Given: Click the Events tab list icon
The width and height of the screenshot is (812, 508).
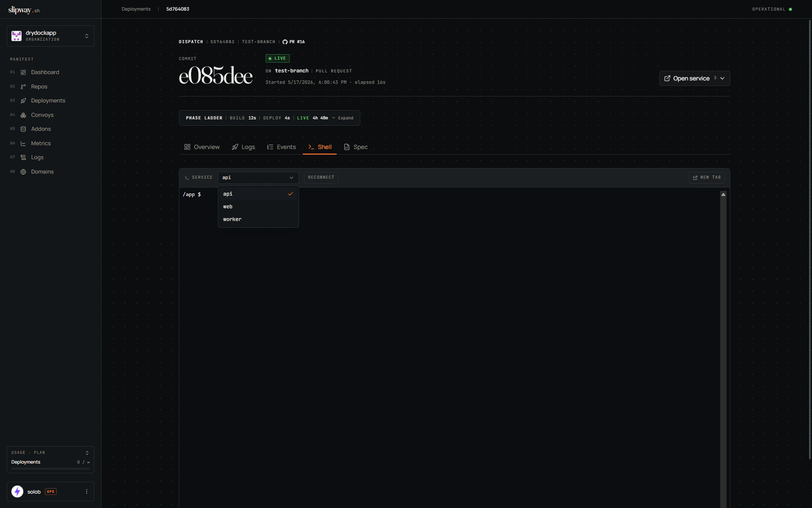Looking at the screenshot, I should (x=270, y=147).
